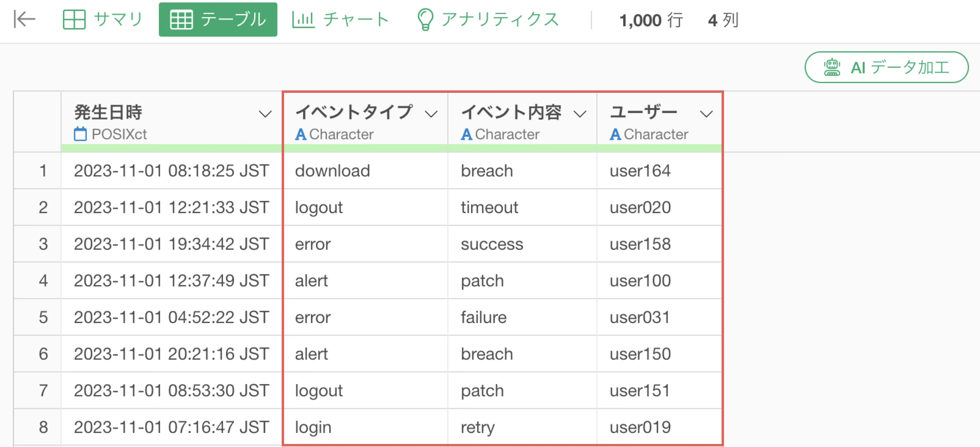Open the 発生日時 column dropdown menu
Screen dimensions: 980x447
(x=265, y=114)
